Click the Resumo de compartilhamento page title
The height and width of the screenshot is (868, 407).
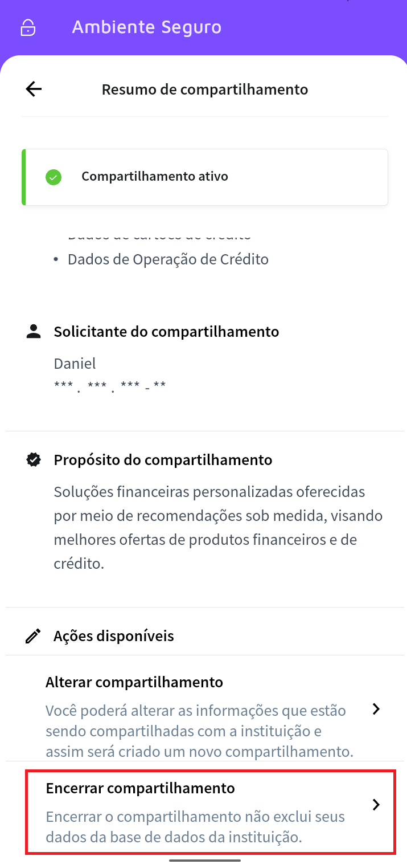tap(205, 89)
